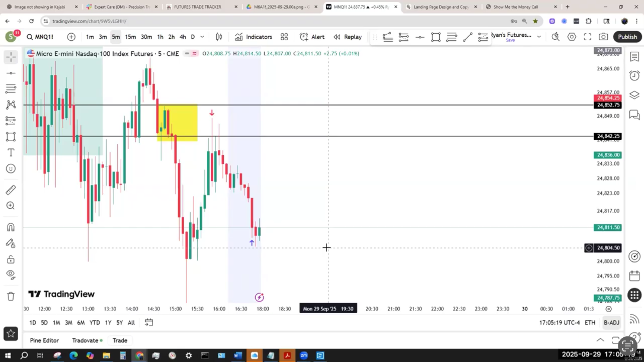This screenshot has height=362, width=644.
Task: Open the forecasting and measurement tools
Action: [x=11, y=121]
